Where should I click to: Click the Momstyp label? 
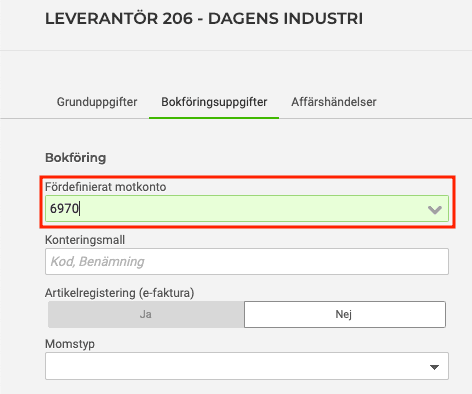click(x=70, y=344)
